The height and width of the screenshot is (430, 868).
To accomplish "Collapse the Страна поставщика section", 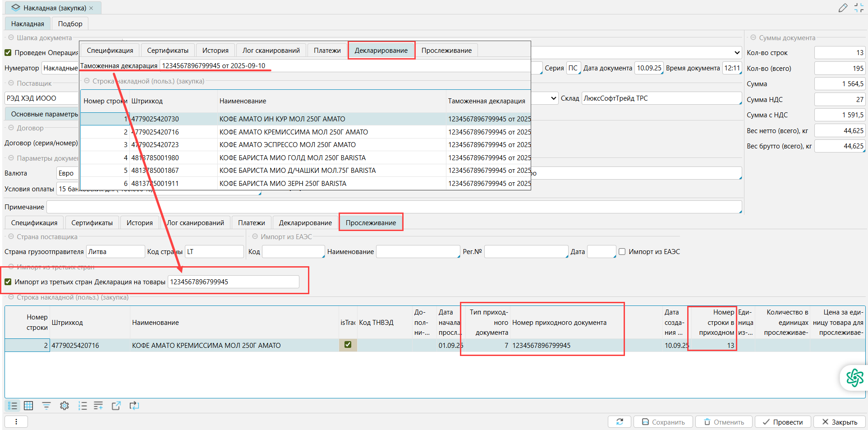I will point(11,236).
